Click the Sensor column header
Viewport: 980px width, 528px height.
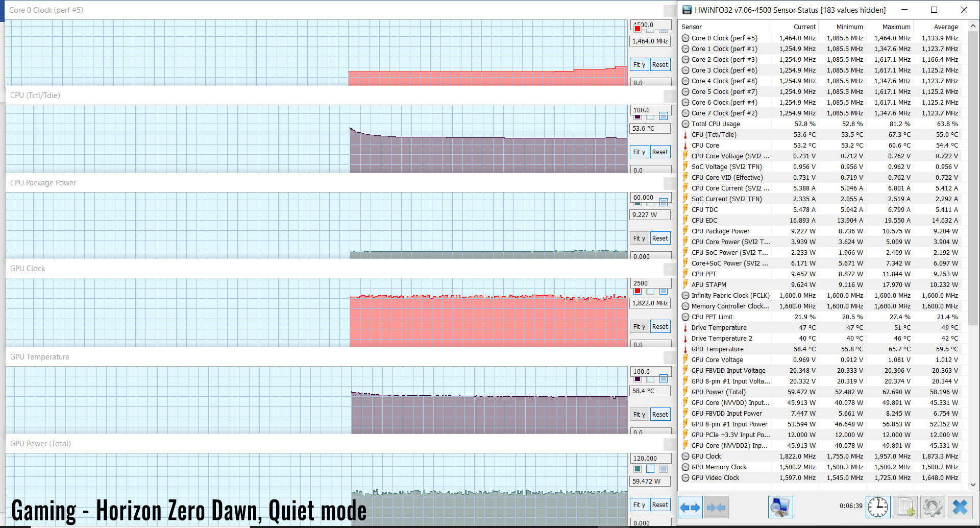point(692,27)
